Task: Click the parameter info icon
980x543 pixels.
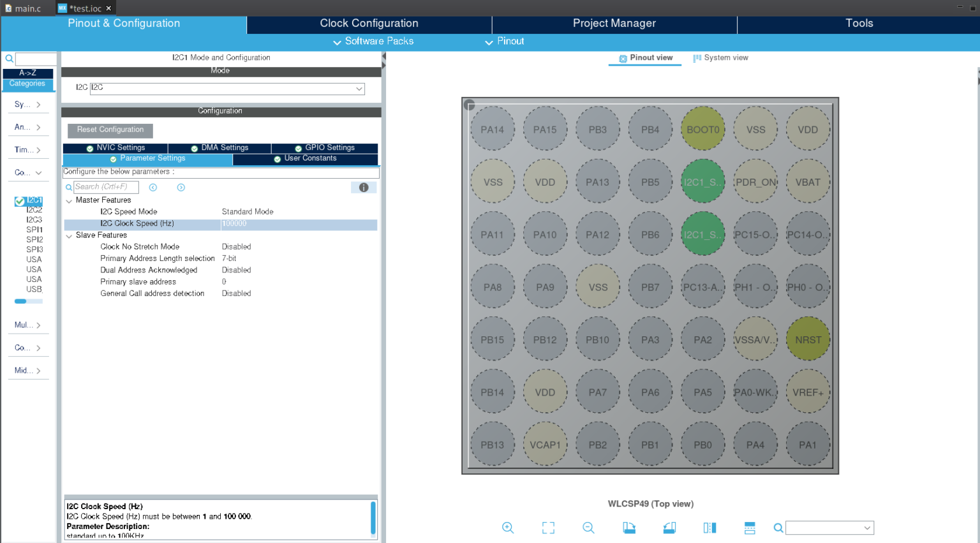Action: 364,188
